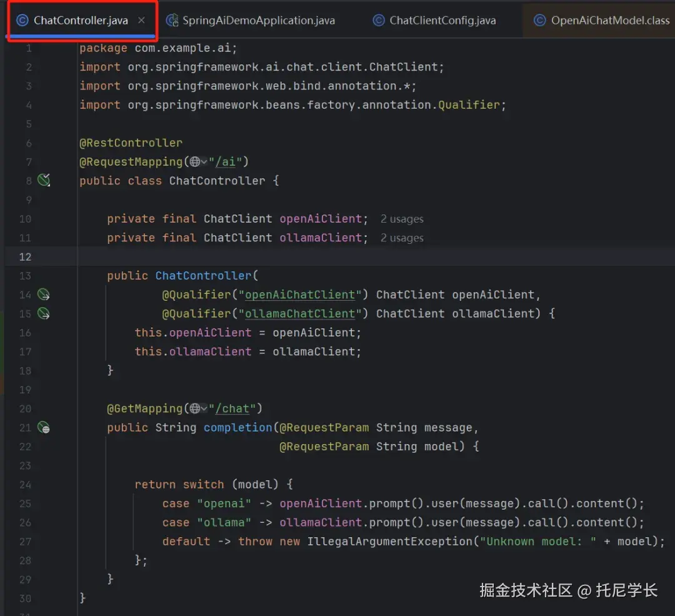This screenshot has height=616, width=675.
Task: Click @RequestParam before String message
Action: tap(324, 428)
